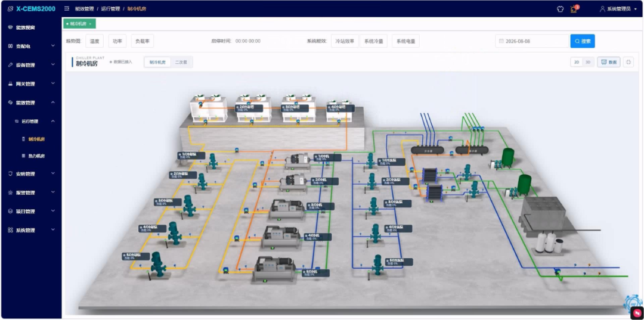The width and height of the screenshot is (644, 320).
Task: Select the 1#冷却泵 cooling pump label
Action: [191, 156]
